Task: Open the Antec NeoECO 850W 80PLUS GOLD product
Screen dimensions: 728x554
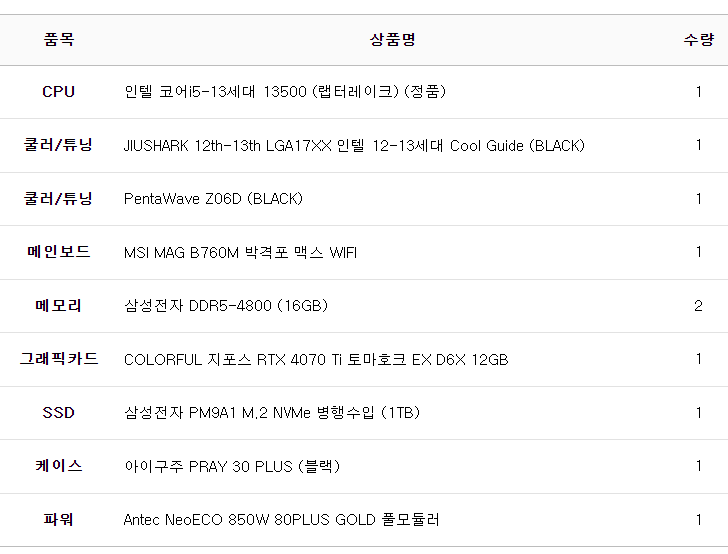Action: [x=281, y=520]
